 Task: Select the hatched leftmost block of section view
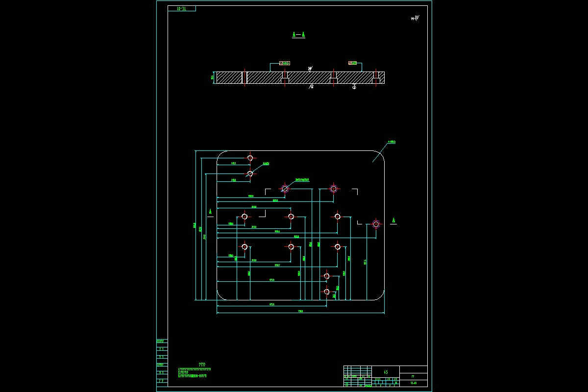tap(229, 77)
